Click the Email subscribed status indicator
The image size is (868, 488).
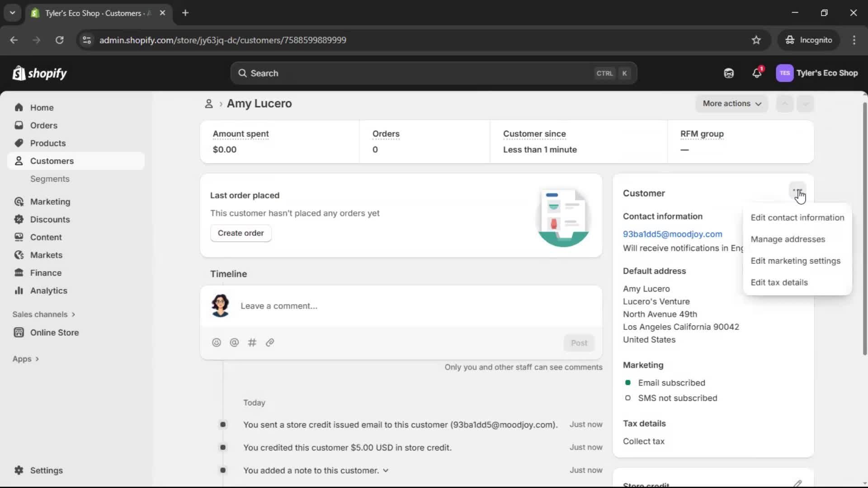click(x=628, y=383)
